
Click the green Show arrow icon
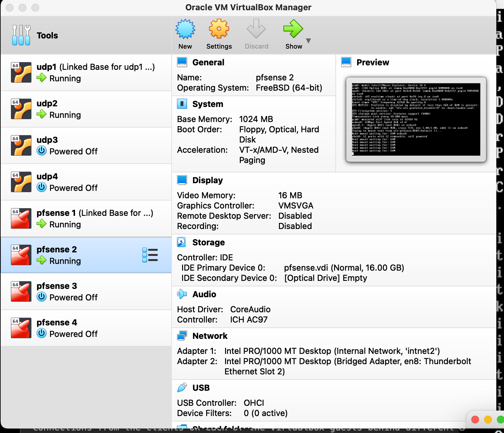pyautogui.click(x=293, y=29)
